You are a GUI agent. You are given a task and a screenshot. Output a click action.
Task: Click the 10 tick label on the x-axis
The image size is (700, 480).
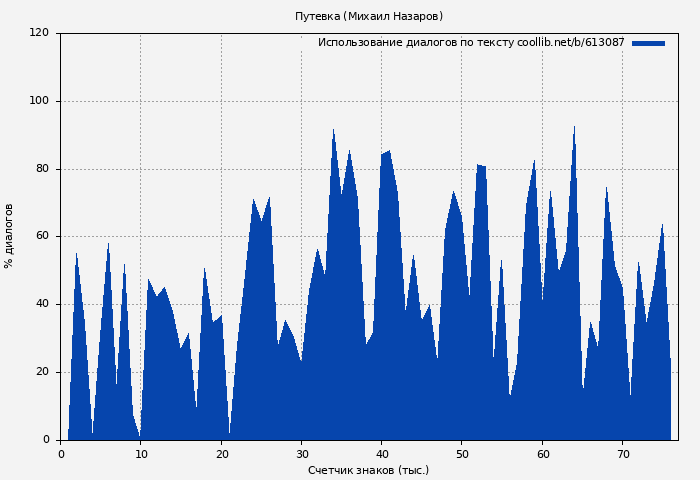(x=141, y=454)
